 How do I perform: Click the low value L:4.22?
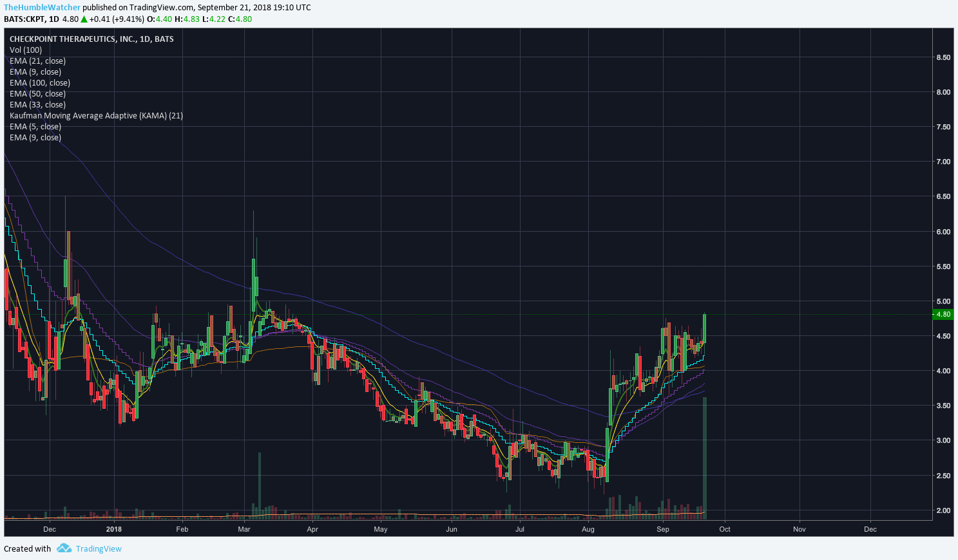point(214,19)
